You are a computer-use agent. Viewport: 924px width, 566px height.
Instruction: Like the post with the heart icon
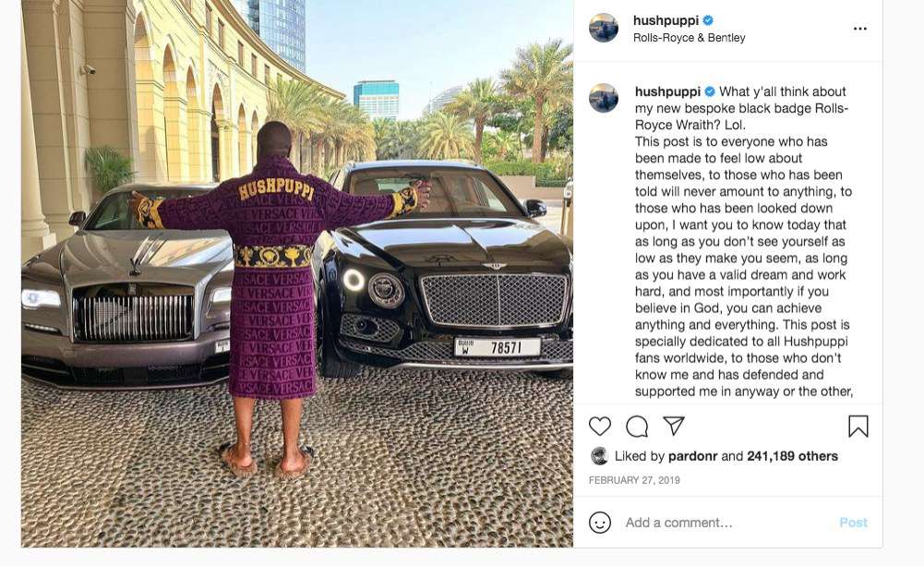(600, 426)
